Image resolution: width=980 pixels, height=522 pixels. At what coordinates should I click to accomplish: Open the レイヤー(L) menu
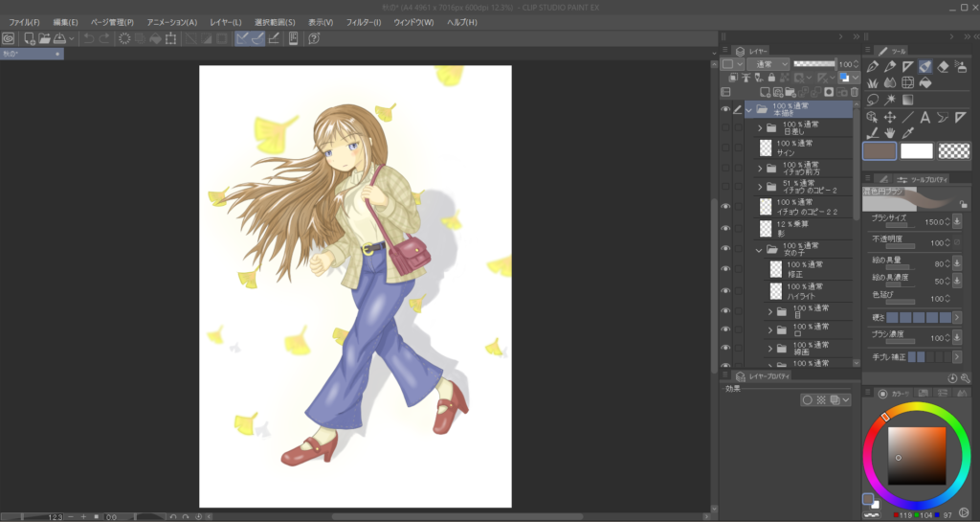click(x=226, y=21)
